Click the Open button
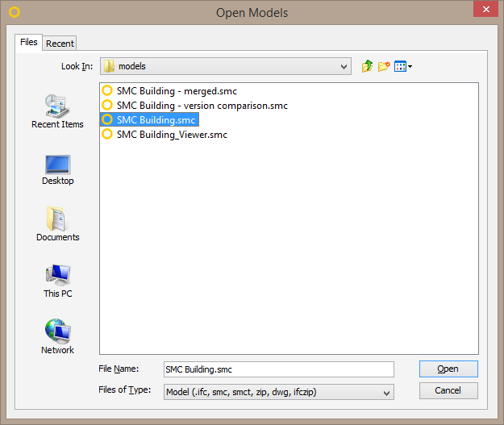The height and width of the screenshot is (425, 504). (x=448, y=369)
